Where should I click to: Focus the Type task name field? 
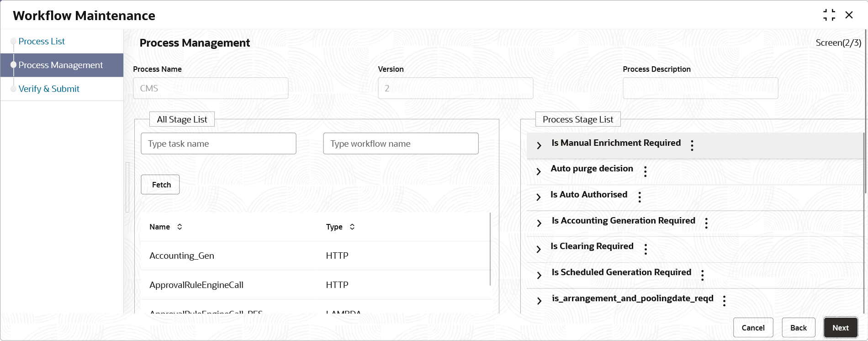coord(218,144)
